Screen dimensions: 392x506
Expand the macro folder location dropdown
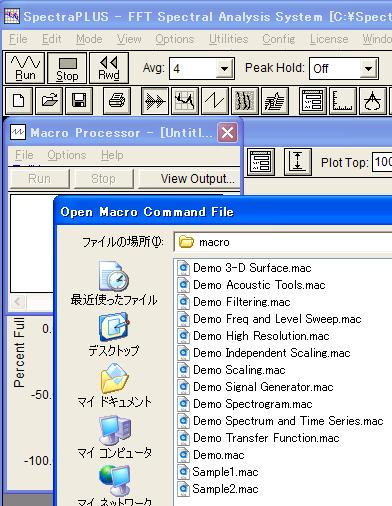coord(283,242)
